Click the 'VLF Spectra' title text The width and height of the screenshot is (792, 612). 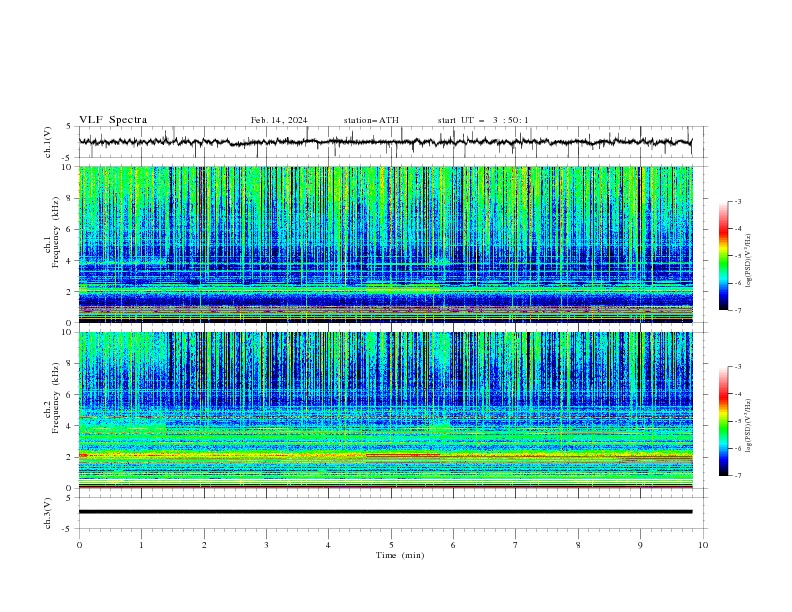click(113, 120)
